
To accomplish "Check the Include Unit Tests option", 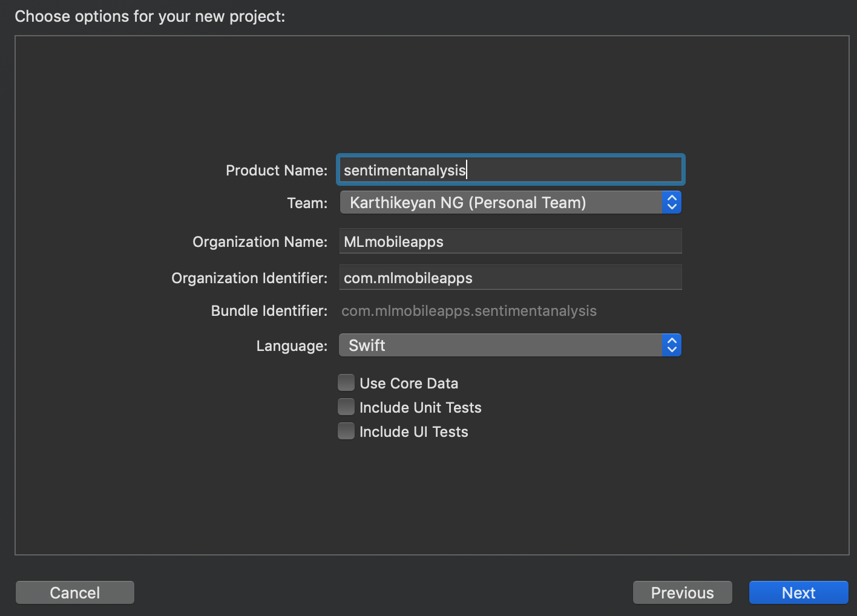I will (x=346, y=407).
